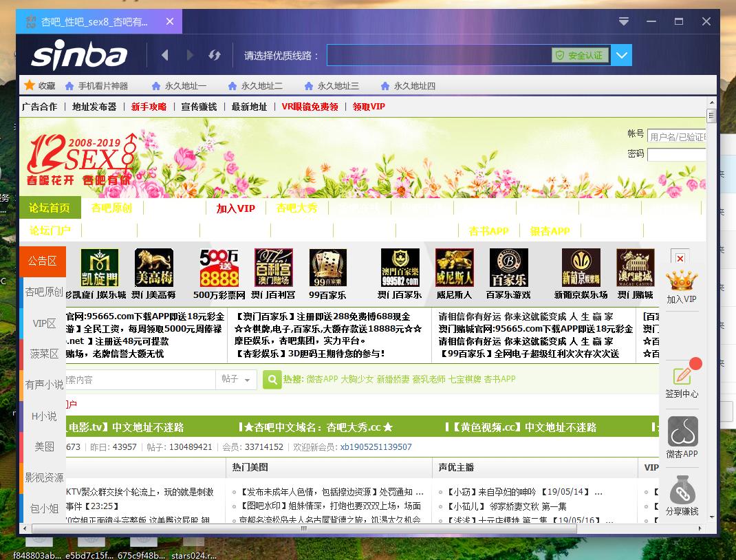The height and width of the screenshot is (560, 736).
Task: Click the 凯旋門 ad icon
Action: 100,268
